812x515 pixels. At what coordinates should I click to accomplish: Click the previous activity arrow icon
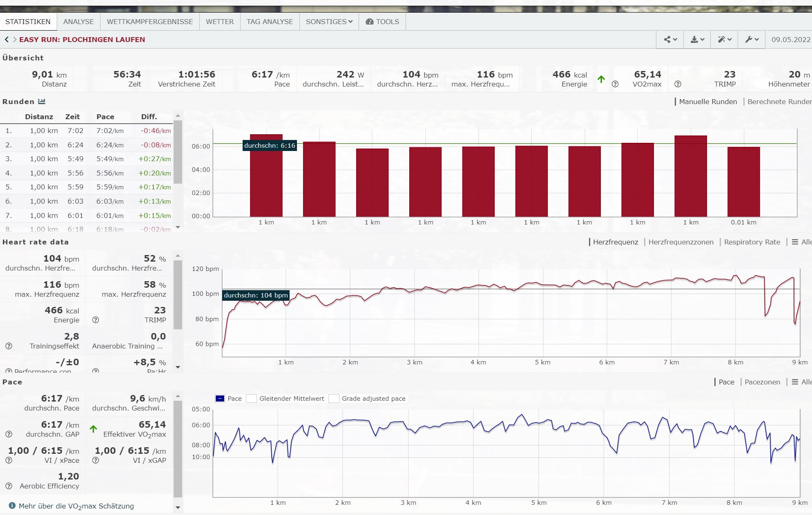tap(7, 40)
